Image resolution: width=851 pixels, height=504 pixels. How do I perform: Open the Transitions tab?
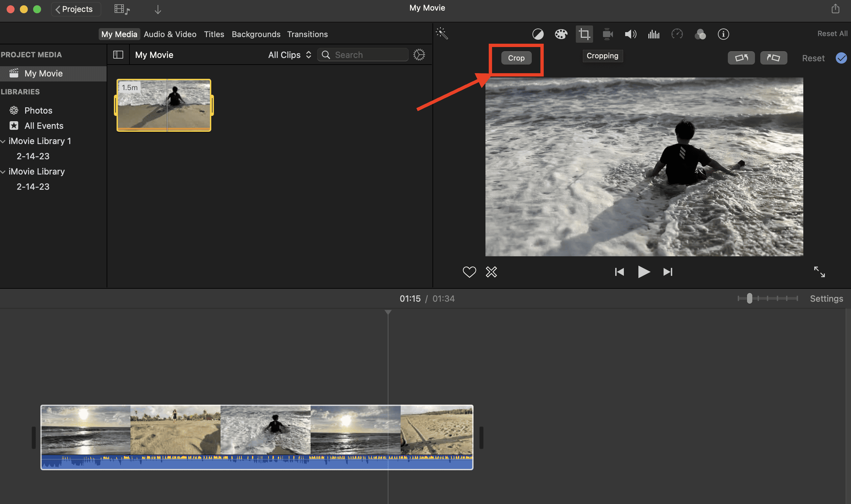(307, 34)
